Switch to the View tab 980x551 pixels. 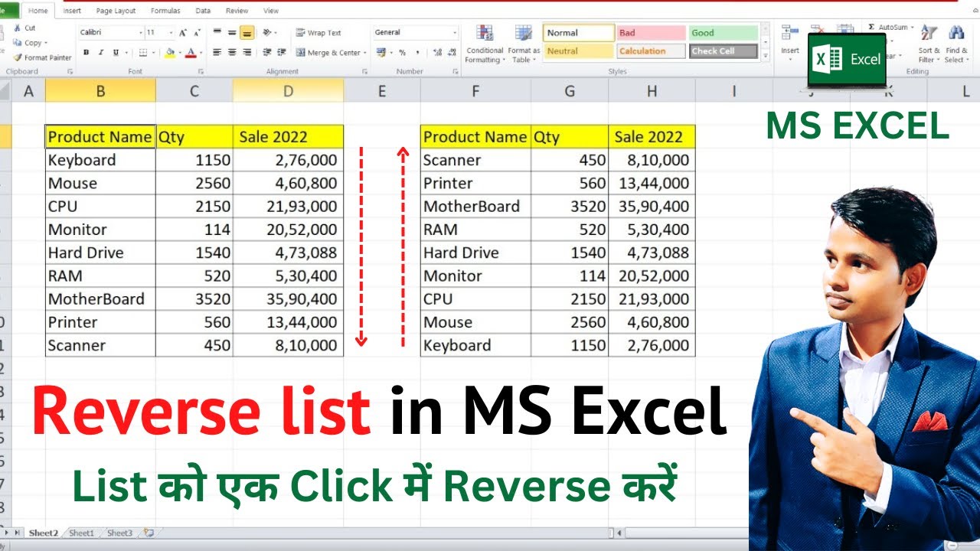pos(271,11)
